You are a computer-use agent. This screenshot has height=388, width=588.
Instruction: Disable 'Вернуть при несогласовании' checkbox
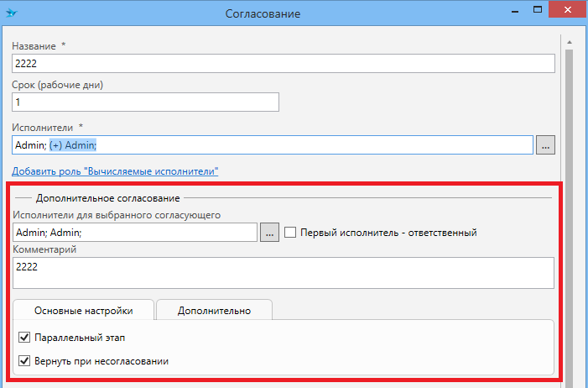pos(23,361)
